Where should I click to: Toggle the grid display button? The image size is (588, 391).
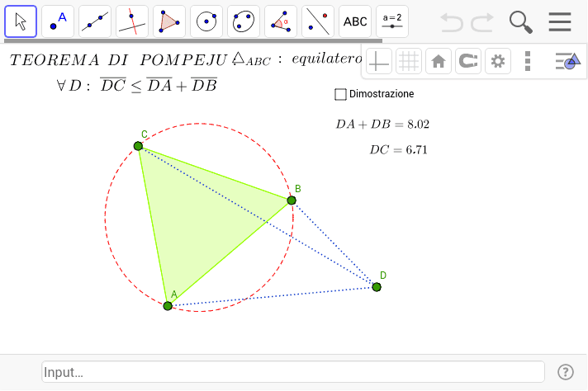pos(408,61)
